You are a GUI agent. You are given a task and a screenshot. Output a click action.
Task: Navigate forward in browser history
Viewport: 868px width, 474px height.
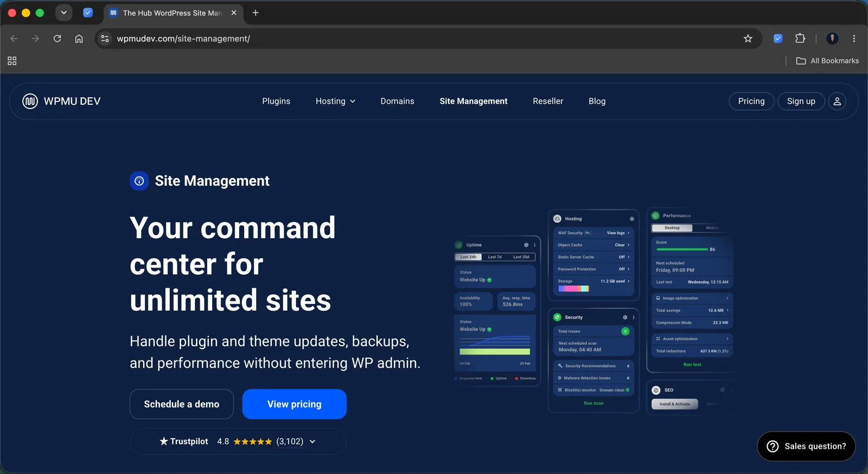[35, 39]
